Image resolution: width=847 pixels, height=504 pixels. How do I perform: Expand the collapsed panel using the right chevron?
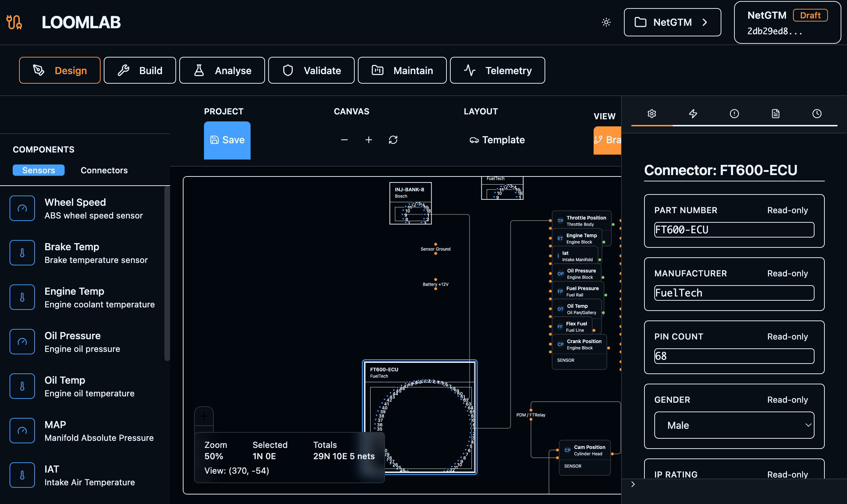tap(632, 484)
